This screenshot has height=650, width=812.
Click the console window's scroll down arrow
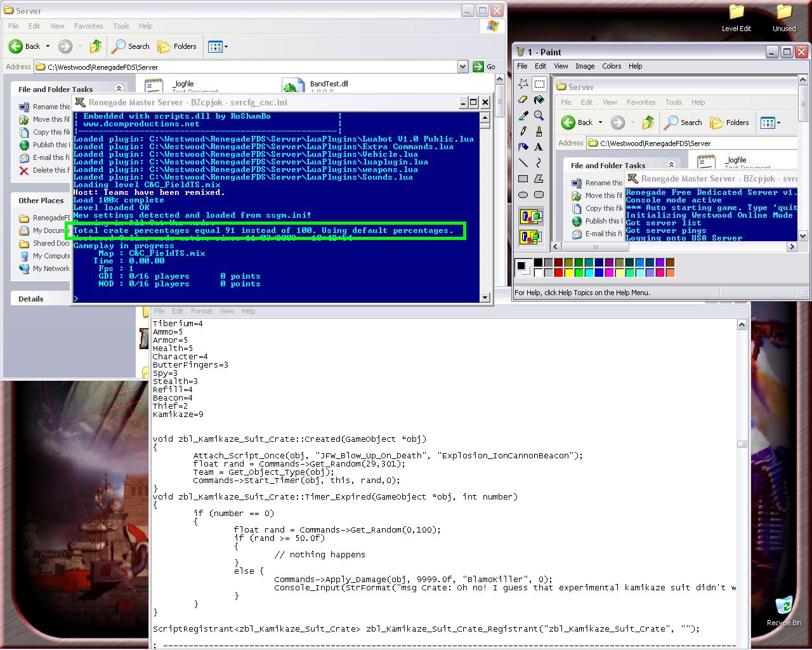pyautogui.click(x=485, y=297)
